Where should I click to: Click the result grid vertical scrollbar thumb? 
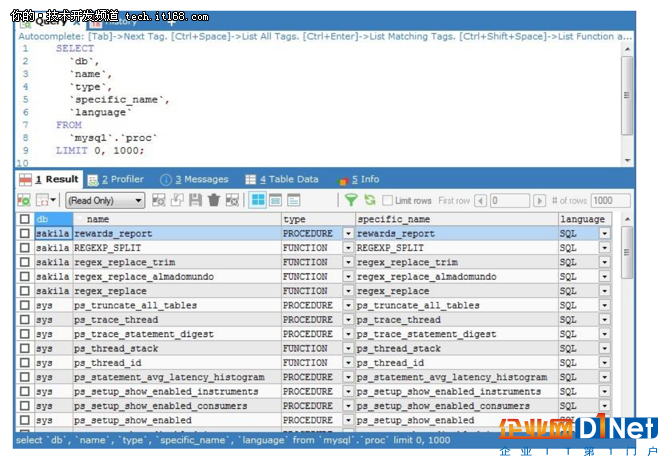(x=627, y=253)
